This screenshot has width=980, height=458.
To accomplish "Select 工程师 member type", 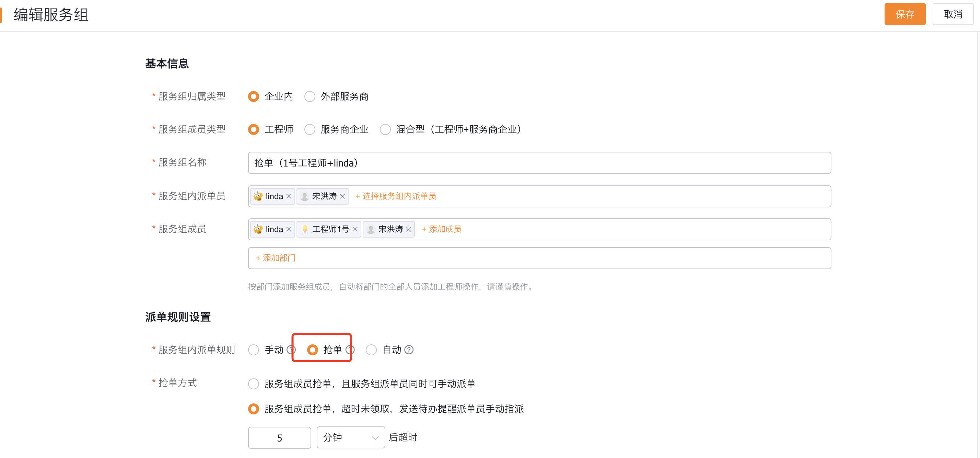I will click(253, 129).
